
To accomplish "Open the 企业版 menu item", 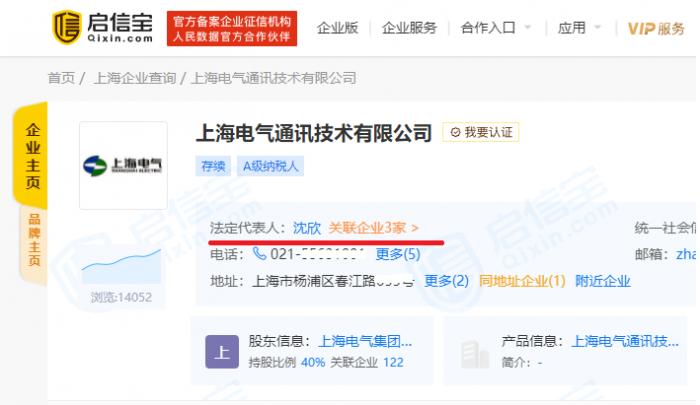I will (x=338, y=28).
